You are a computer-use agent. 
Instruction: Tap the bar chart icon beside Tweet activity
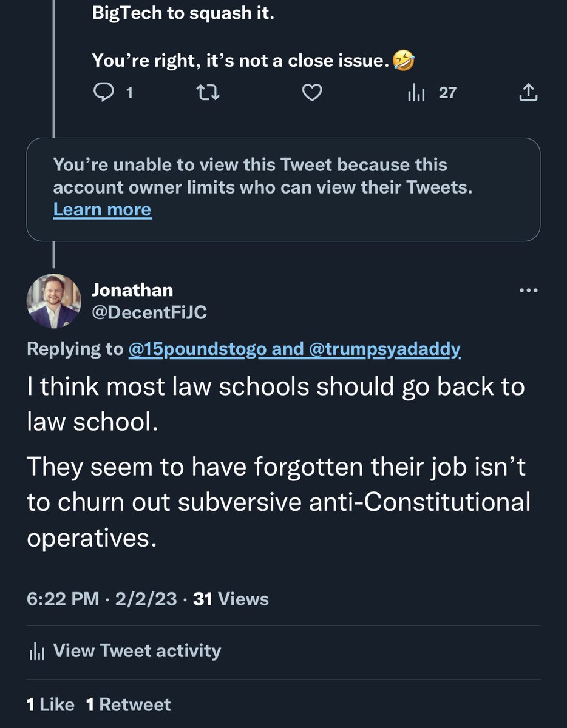pos(36,652)
